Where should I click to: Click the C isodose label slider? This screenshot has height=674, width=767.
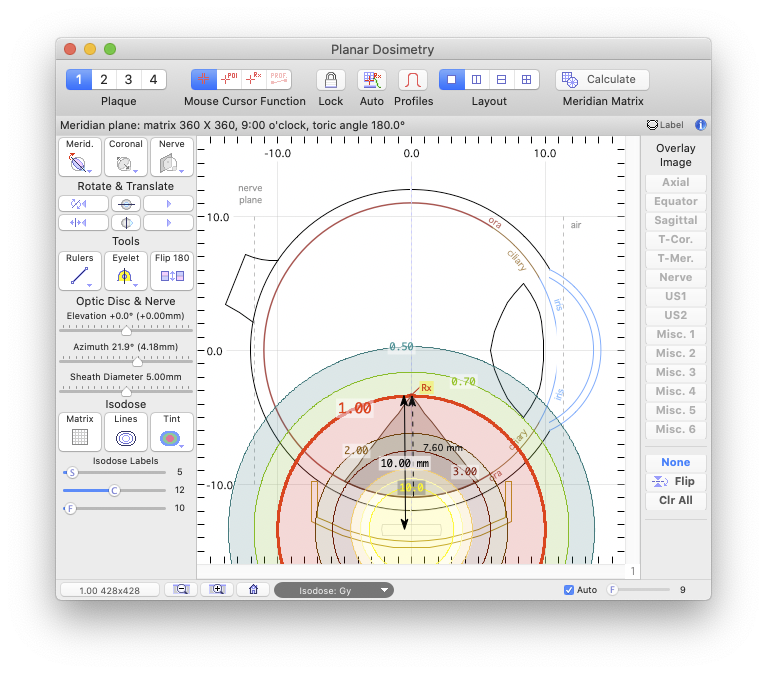click(114, 490)
